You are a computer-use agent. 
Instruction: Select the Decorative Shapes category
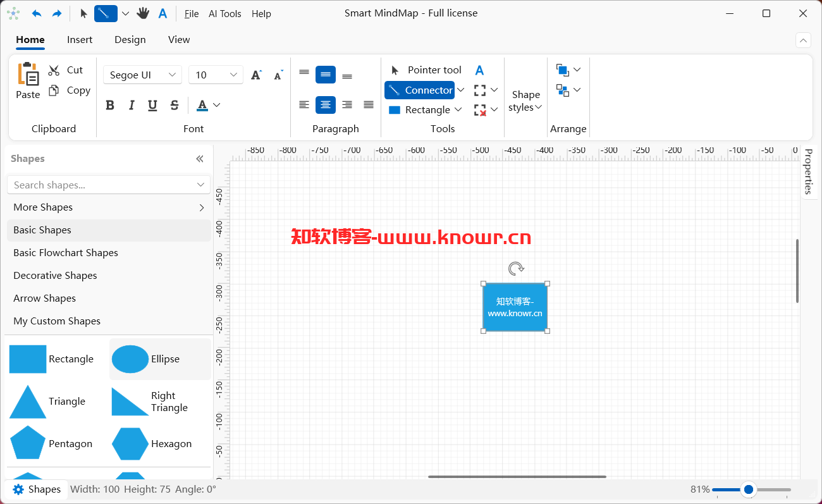pos(109,276)
